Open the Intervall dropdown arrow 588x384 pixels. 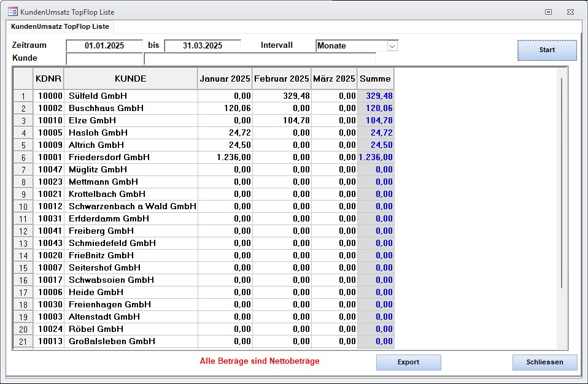pyautogui.click(x=392, y=46)
